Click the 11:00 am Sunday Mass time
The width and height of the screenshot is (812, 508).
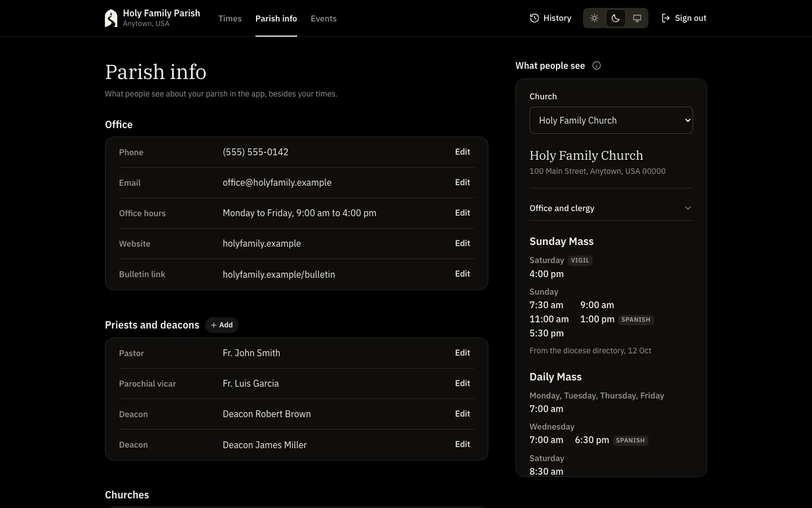click(x=549, y=319)
